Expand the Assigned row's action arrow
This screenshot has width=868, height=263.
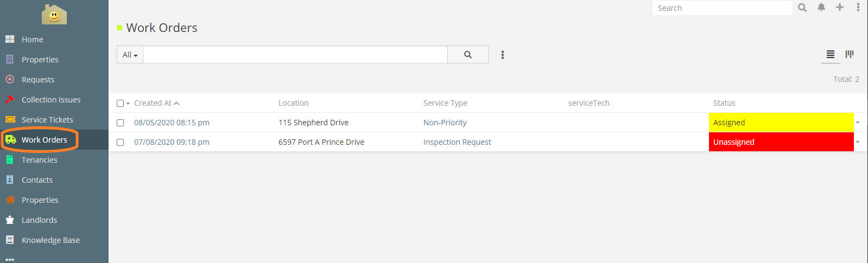pyautogui.click(x=858, y=123)
